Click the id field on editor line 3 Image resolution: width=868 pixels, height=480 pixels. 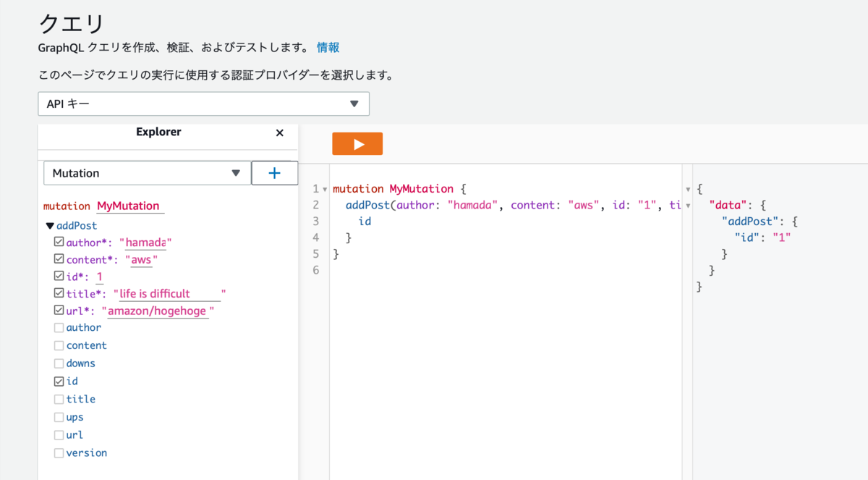(x=365, y=222)
